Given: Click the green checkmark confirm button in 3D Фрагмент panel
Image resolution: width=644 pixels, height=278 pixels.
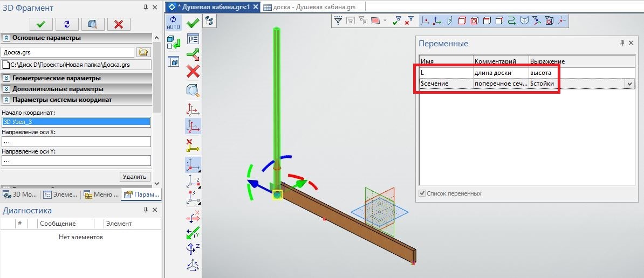Looking at the screenshot, I should pos(40,24).
